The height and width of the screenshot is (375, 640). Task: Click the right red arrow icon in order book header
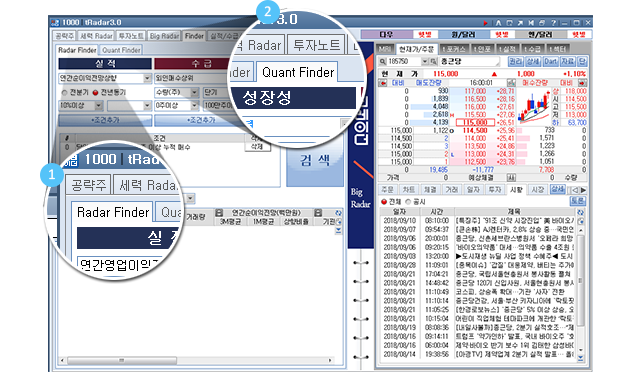pyautogui.click(x=582, y=83)
